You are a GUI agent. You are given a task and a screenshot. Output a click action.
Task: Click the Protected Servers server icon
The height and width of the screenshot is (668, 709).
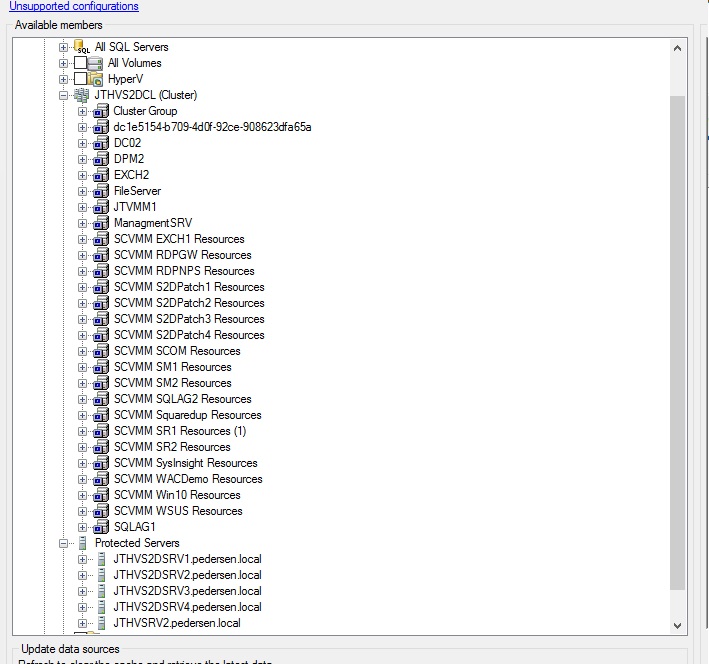(82, 543)
